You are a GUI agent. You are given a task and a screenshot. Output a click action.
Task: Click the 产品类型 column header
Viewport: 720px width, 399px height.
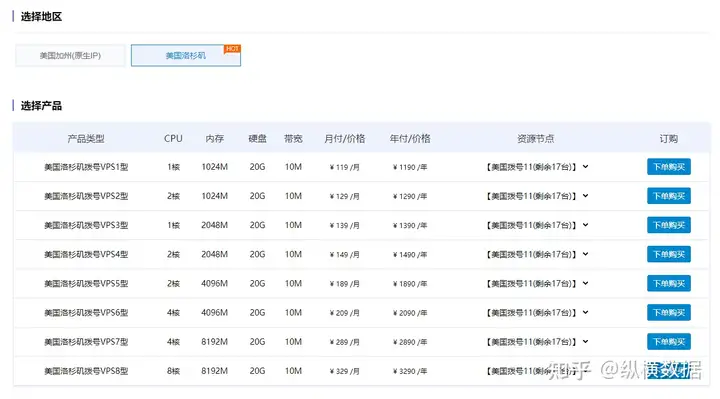86,139
